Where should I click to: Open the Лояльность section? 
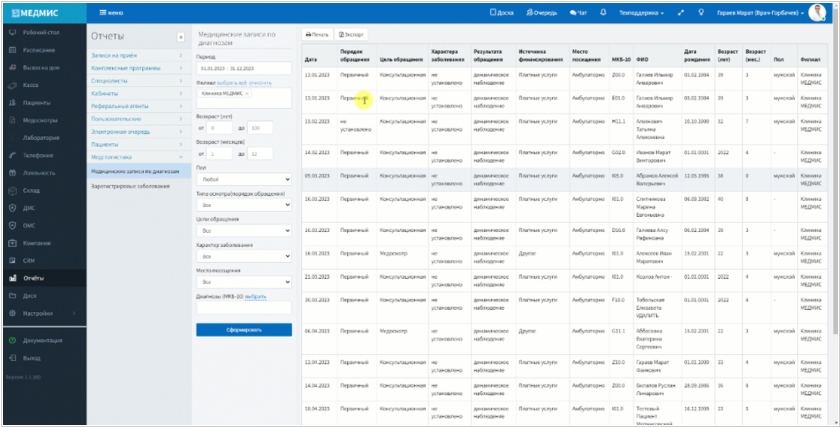[x=39, y=173]
